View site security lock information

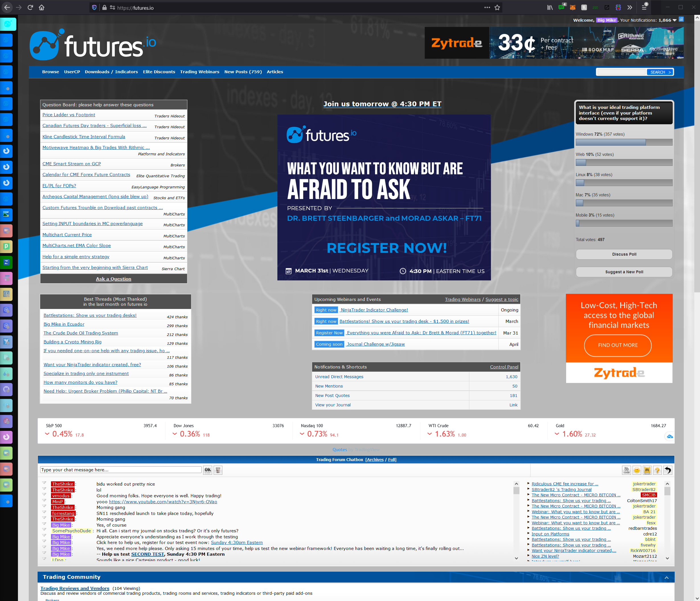pyautogui.click(x=105, y=7)
